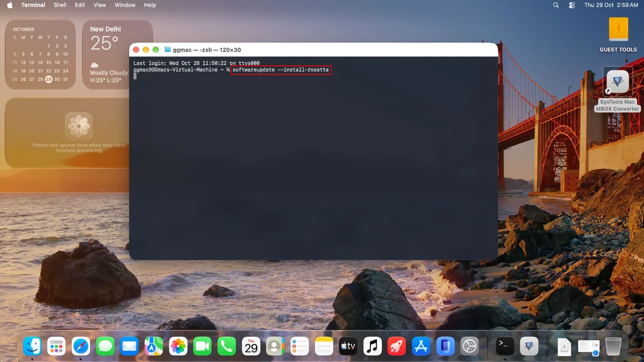The height and width of the screenshot is (362, 644).
Task: Open the Terminal app menu
Action: (33, 5)
